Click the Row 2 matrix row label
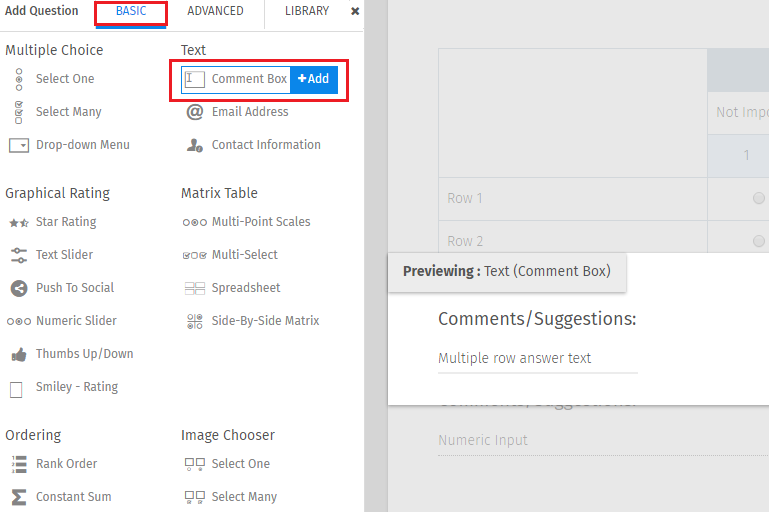769x513 pixels. (x=465, y=241)
